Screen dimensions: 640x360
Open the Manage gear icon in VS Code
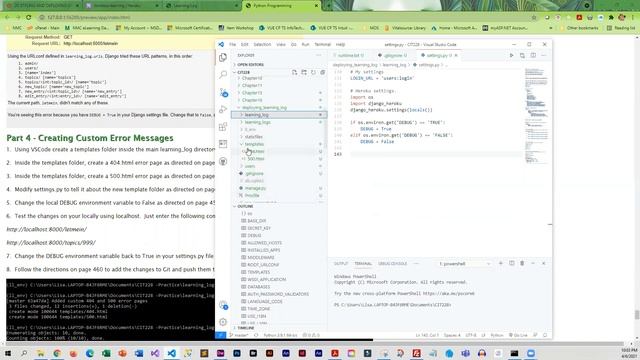[x=223, y=322]
